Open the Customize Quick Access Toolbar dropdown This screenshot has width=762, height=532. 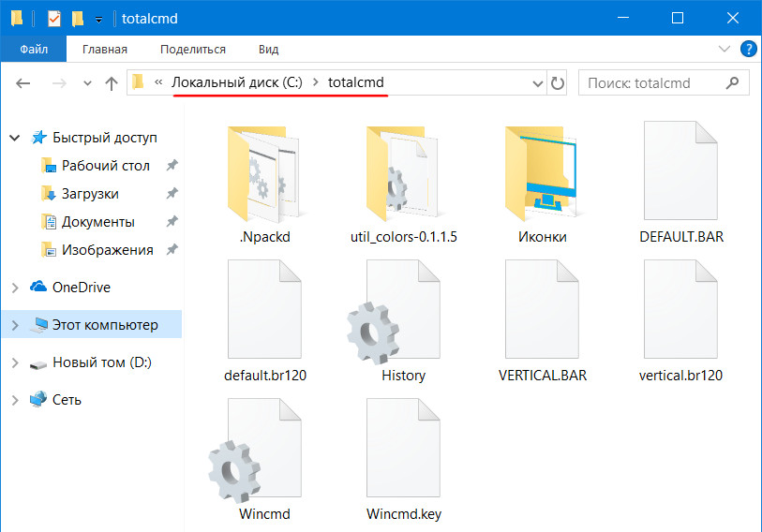click(98, 20)
